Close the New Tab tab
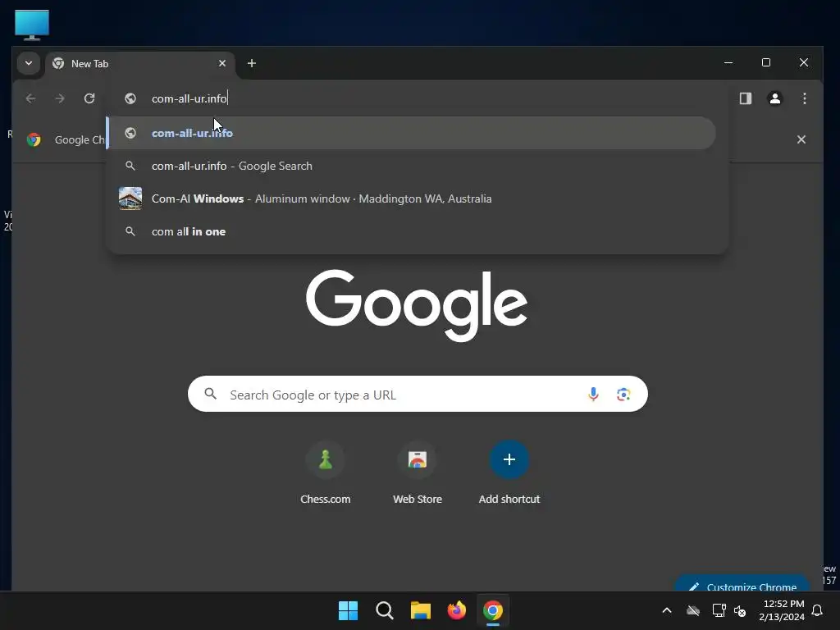The image size is (840, 630). point(222,63)
